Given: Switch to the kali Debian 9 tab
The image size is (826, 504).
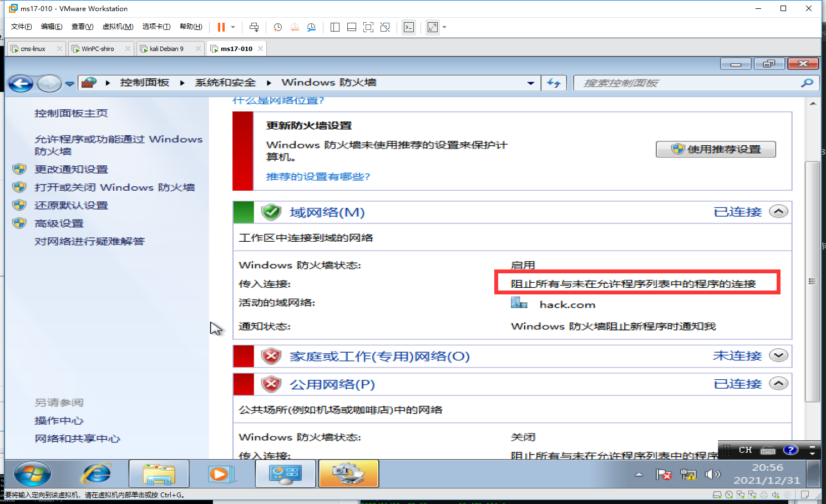Looking at the screenshot, I should click(x=166, y=49).
